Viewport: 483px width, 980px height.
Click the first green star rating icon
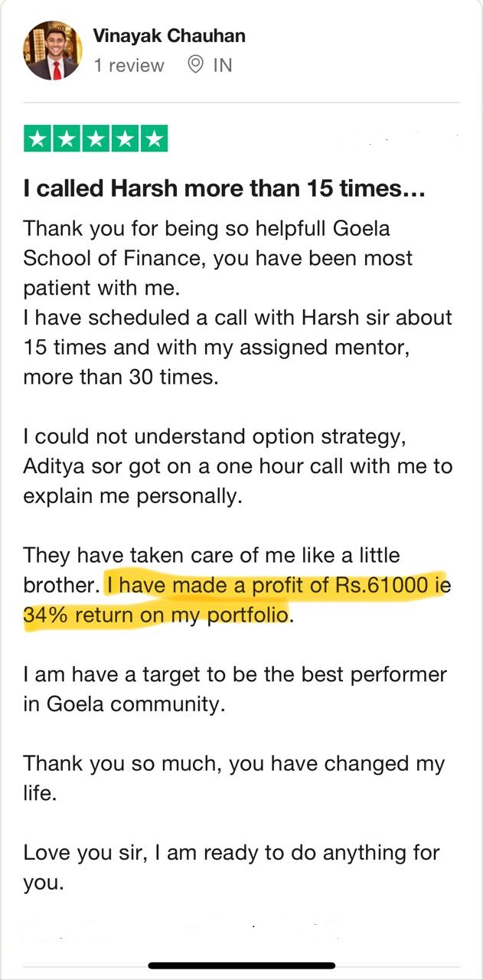[x=38, y=139]
